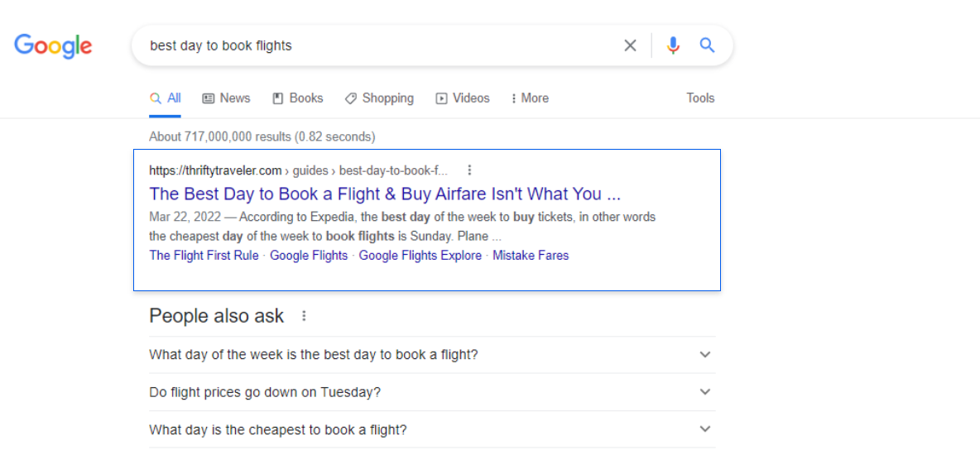
Task: Open the Videos results tab
Action: pyautogui.click(x=463, y=98)
